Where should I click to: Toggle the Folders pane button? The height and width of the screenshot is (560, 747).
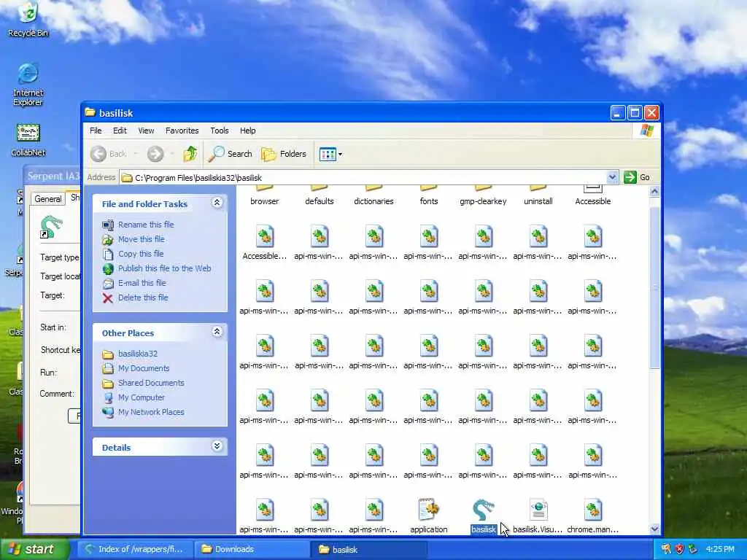pyautogui.click(x=284, y=154)
